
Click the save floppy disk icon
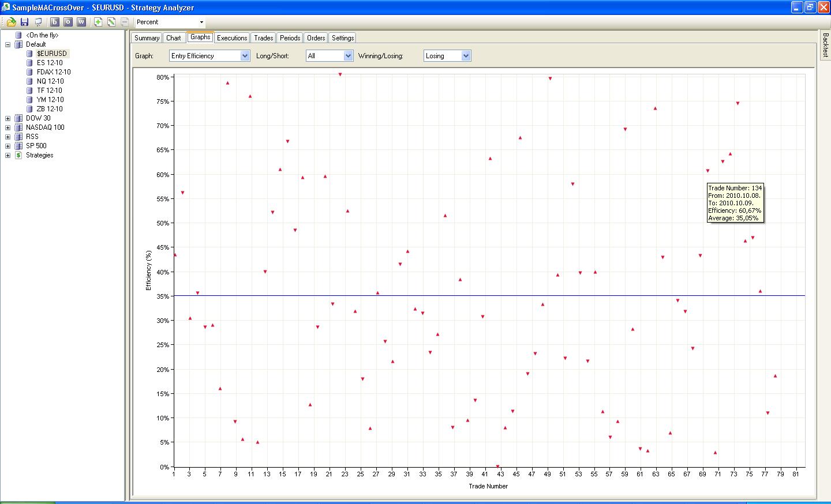tap(24, 22)
